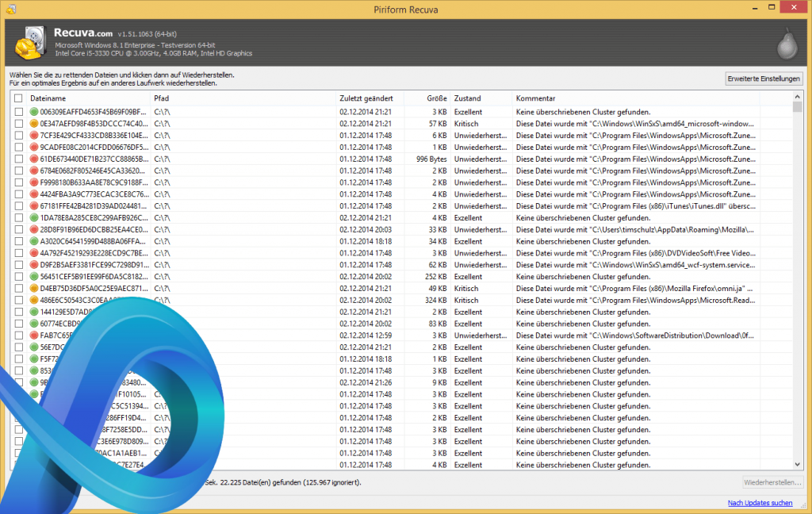Check the box for file 0E347AEFD98F4B53DCCC74C40
Screen dimensions: 812x514
[x=19, y=124]
